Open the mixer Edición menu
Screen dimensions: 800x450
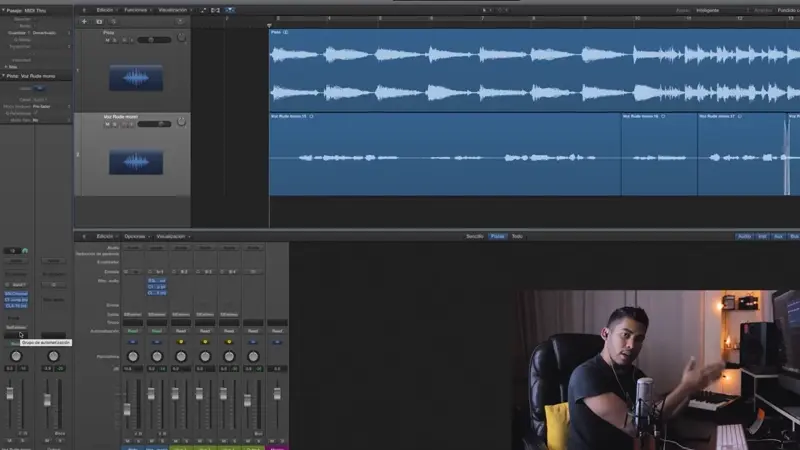pyautogui.click(x=105, y=236)
